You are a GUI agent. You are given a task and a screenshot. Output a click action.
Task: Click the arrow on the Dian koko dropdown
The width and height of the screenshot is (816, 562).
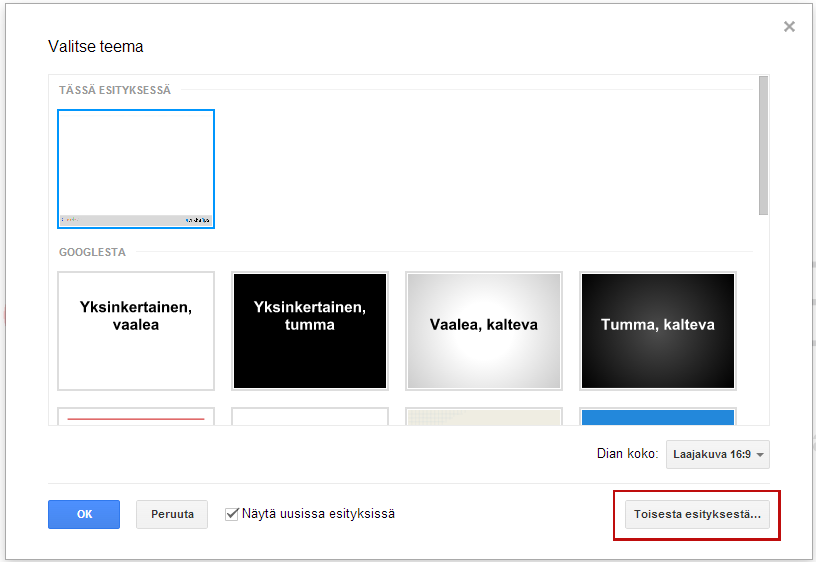tap(761, 455)
